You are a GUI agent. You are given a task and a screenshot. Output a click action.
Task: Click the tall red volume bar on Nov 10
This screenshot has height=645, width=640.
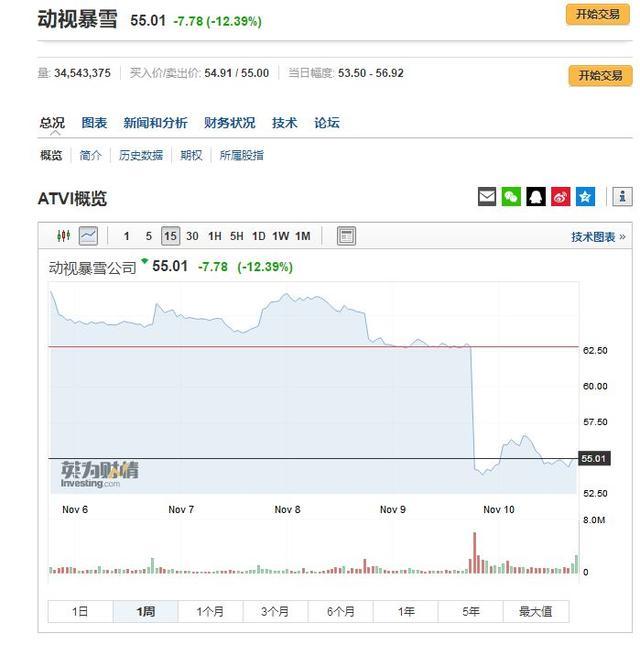tap(474, 552)
